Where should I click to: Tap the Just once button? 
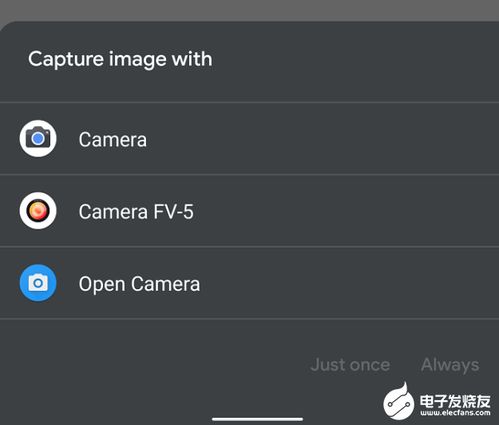pyautogui.click(x=350, y=365)
